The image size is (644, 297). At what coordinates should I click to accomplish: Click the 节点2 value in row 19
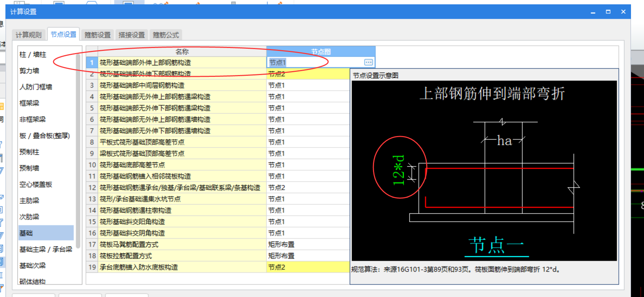tap(308, 267)
